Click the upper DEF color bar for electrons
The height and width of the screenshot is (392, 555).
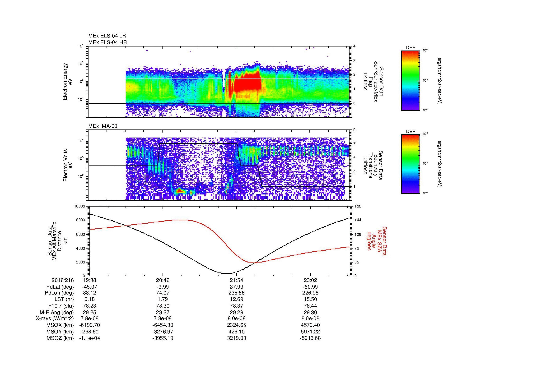(x=410, y=81)
